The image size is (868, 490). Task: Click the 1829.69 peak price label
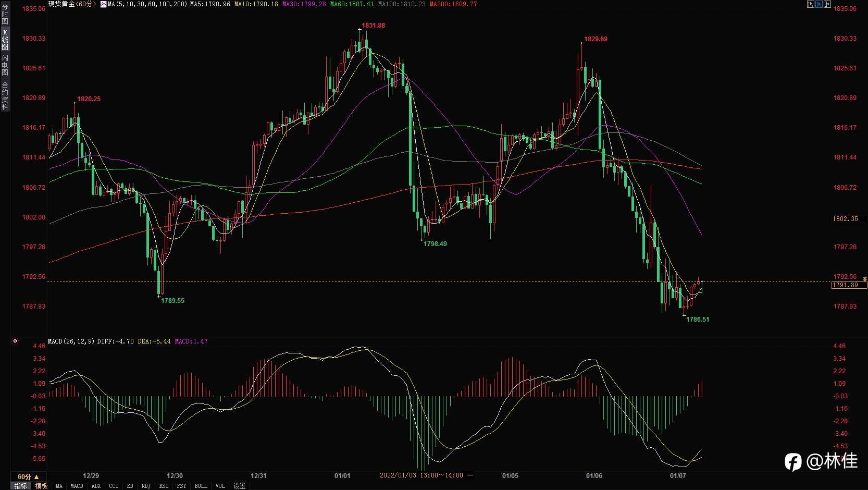tap(596, 39)
